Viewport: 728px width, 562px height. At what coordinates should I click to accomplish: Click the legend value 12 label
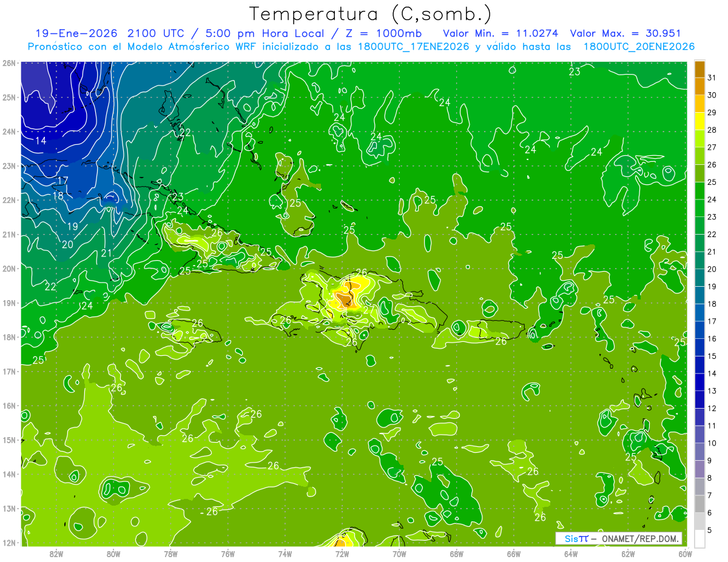pos(712,408)
